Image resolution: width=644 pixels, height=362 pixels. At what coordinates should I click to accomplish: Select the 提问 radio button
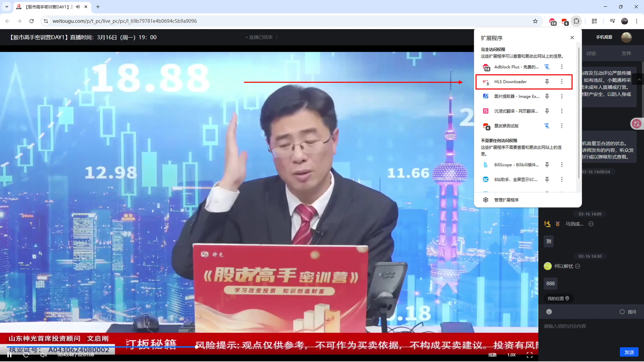622,312
